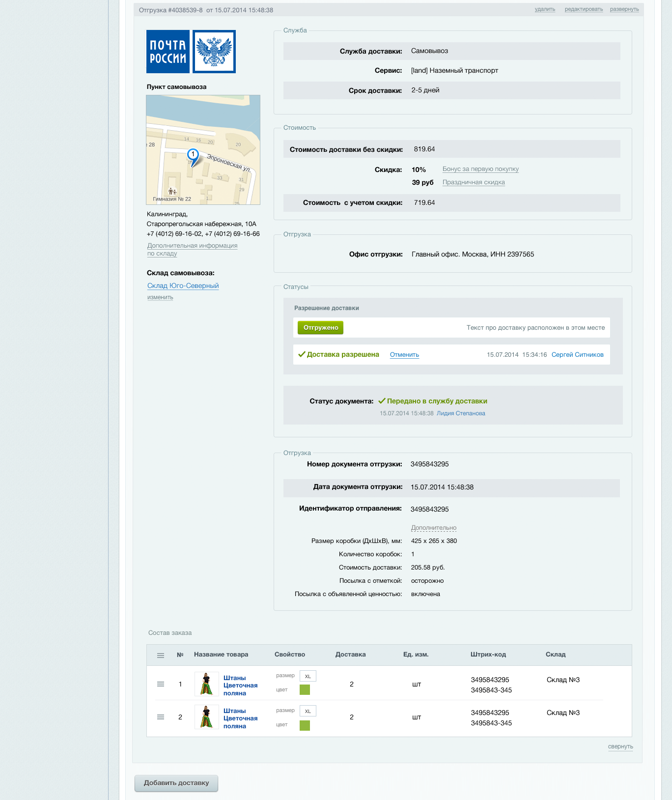
Task: Click the delivery cost value 819.64
Action: point(424,149)
